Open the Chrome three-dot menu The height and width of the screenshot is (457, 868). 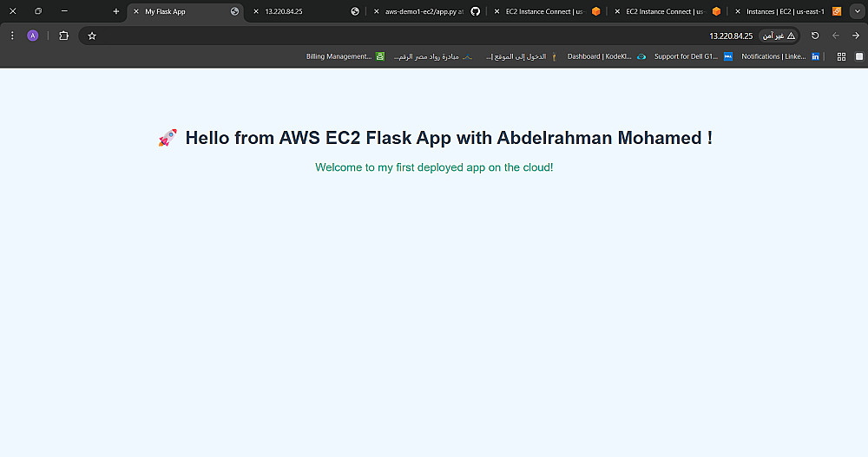coord(12,36)
